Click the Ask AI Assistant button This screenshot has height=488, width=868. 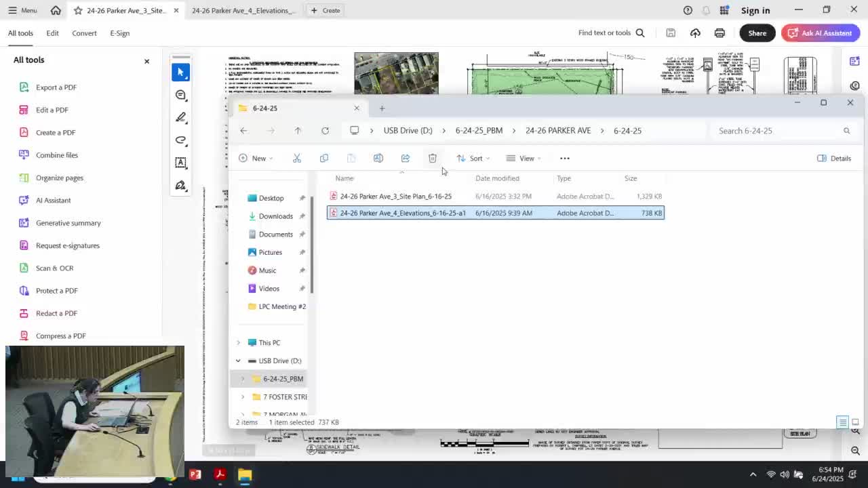click(x=819, y=33)
